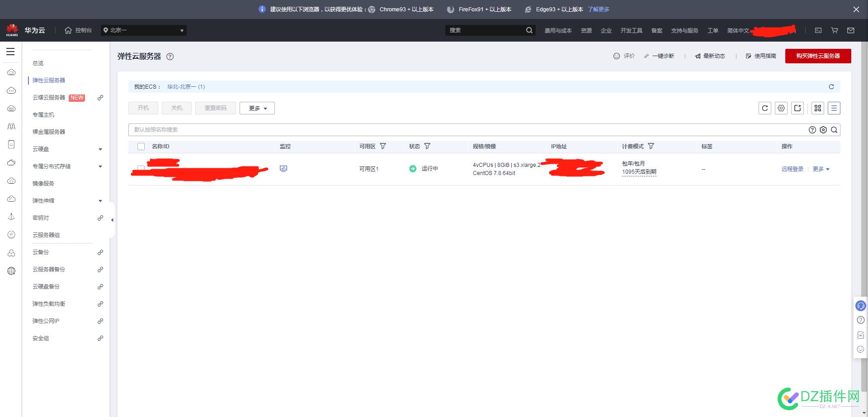Refresh the server list via toolbar icon

coord(765,108)
